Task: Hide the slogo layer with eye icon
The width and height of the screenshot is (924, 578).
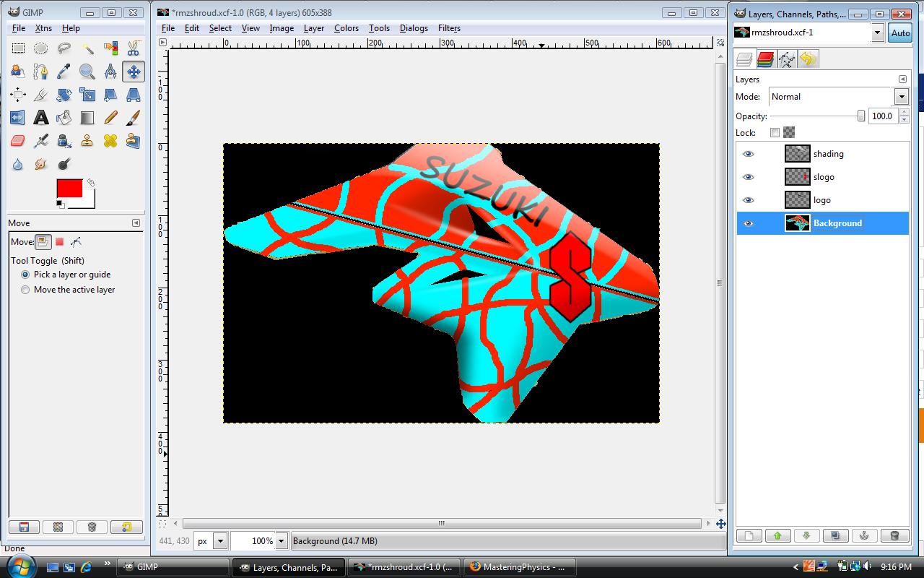Action: coord(749,177)
